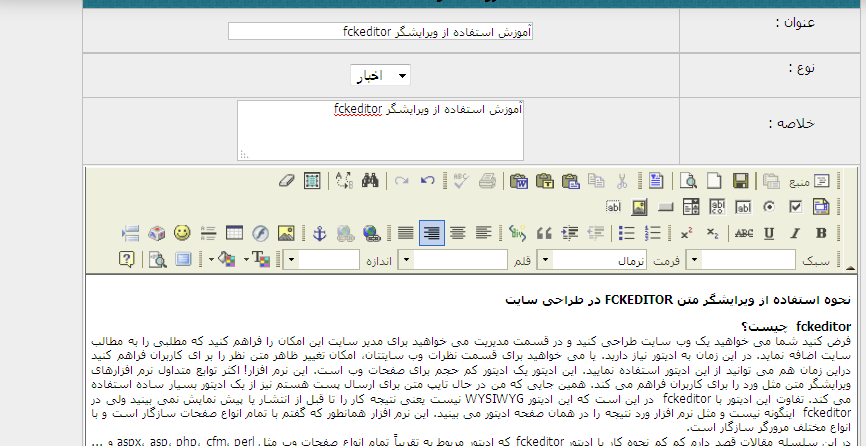Click the Redo arrow icon
866x446 pixels.
402,180
